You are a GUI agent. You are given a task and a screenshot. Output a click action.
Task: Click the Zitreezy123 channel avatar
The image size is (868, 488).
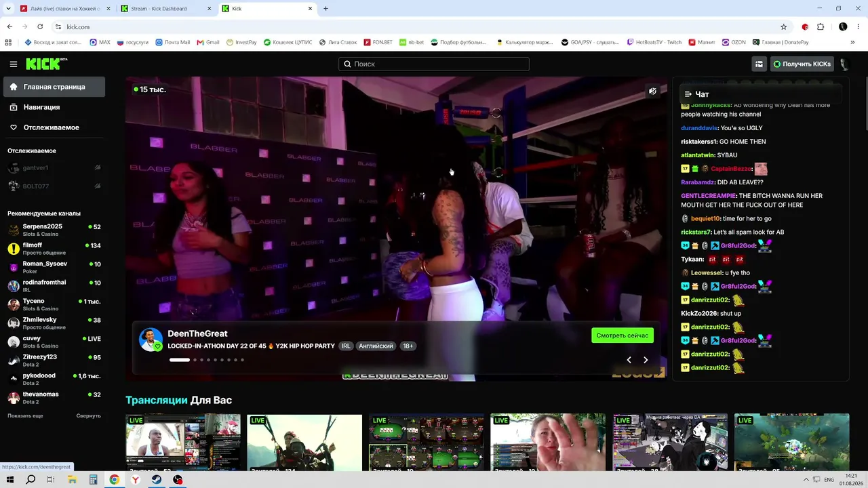click(14, 361)
